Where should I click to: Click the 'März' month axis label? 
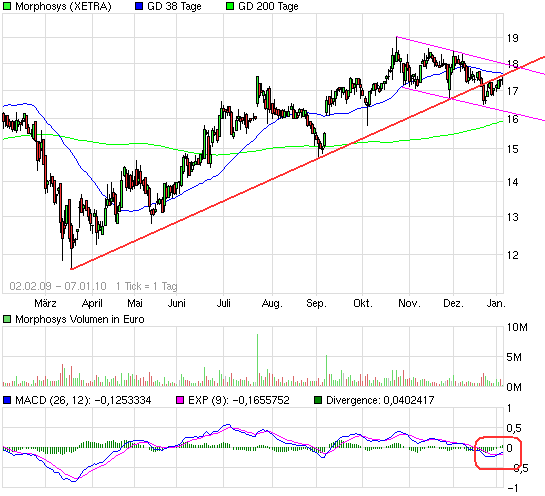pos(46,303)
